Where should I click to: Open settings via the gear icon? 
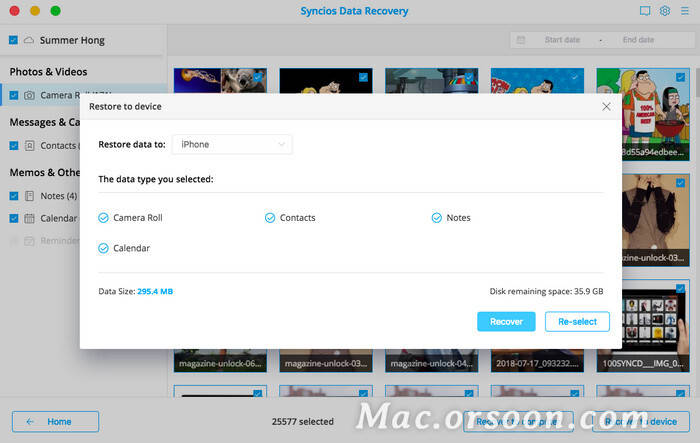point(665,11)
